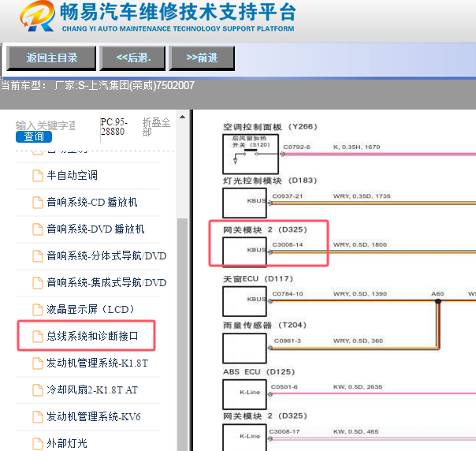This screenshot has width=476, height=451.
Task: Click the 当前车型 manufacturer info text
Action: pyautogui.click(x=98, y=86)
